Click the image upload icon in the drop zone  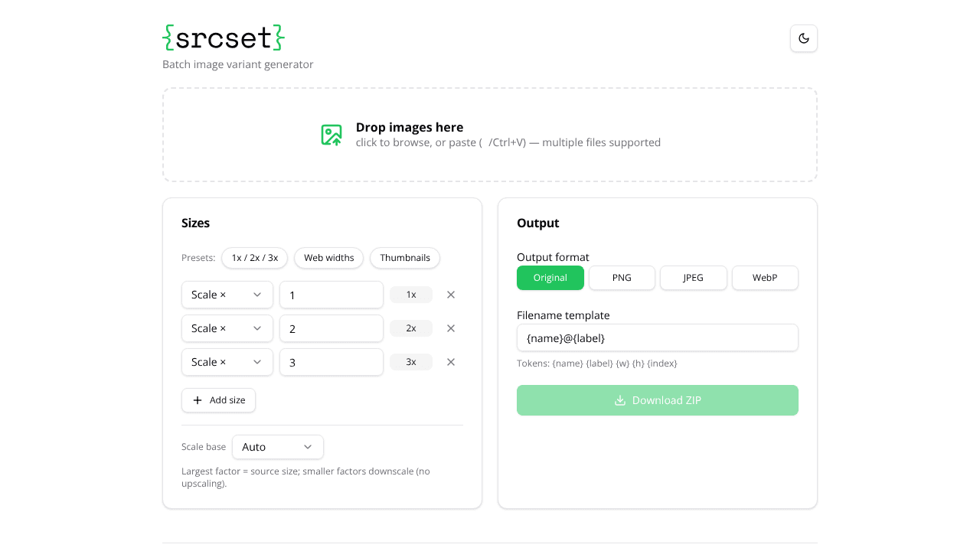pos(332,135)
